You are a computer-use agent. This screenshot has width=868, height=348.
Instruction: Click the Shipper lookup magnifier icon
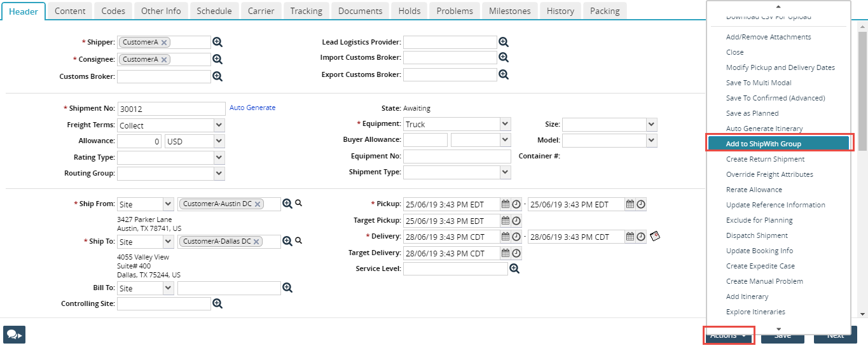click(x=217, y=43)
